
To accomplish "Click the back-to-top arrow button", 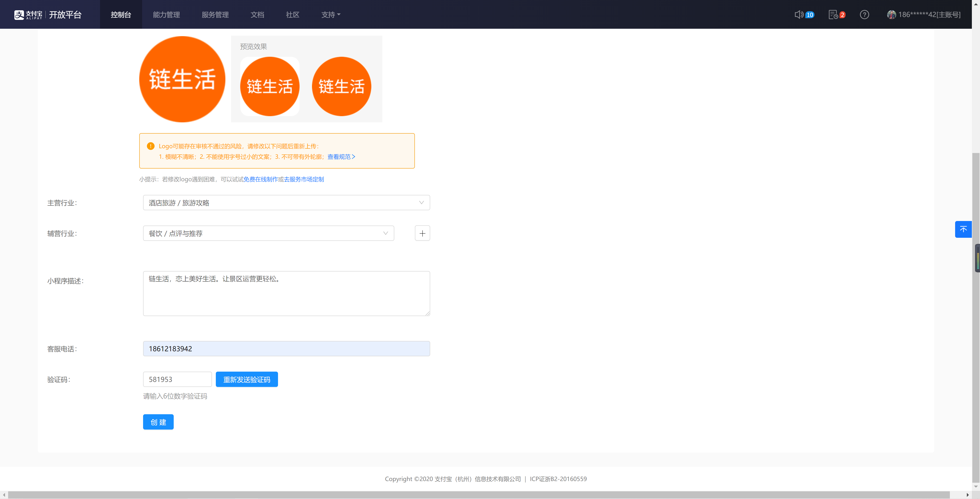I will 963,229.
